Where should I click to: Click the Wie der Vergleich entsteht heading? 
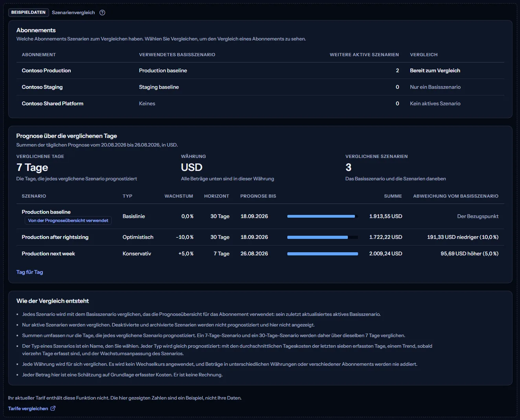pos(53,301)
